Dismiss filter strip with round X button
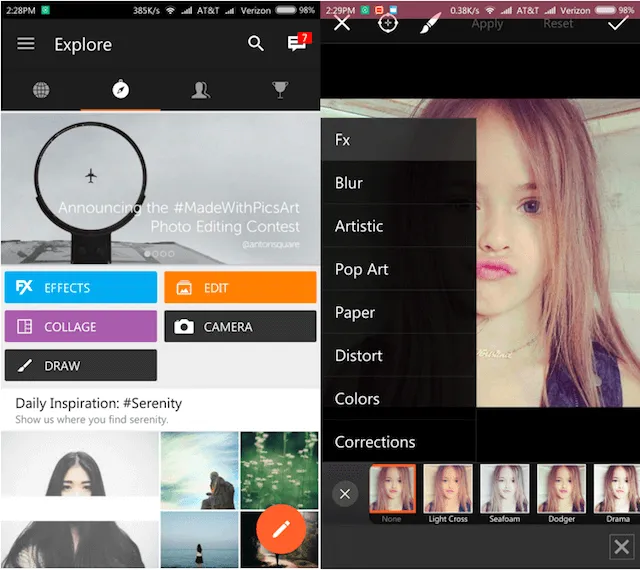Viewport: 640px width, 570px height. click(x=345, y=494)
